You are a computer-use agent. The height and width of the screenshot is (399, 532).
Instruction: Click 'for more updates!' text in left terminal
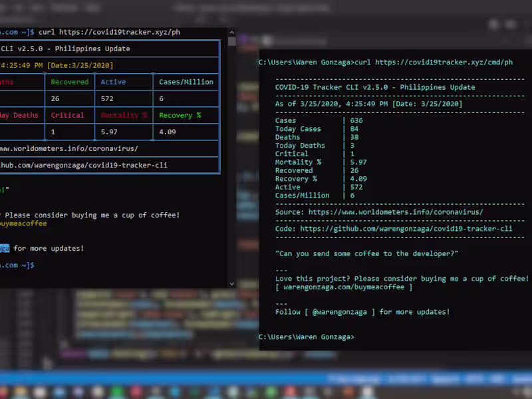(x=49, y=248)
